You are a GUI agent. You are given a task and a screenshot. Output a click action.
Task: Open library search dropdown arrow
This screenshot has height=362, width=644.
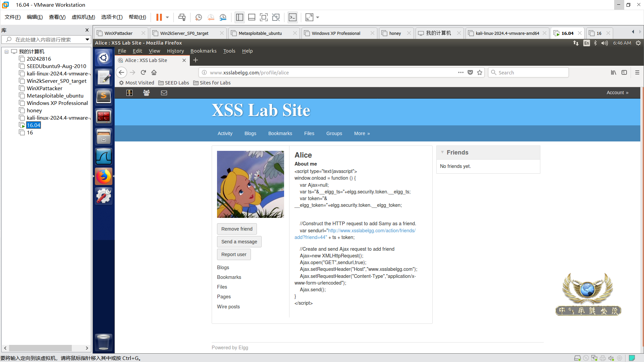click(87, 40)
